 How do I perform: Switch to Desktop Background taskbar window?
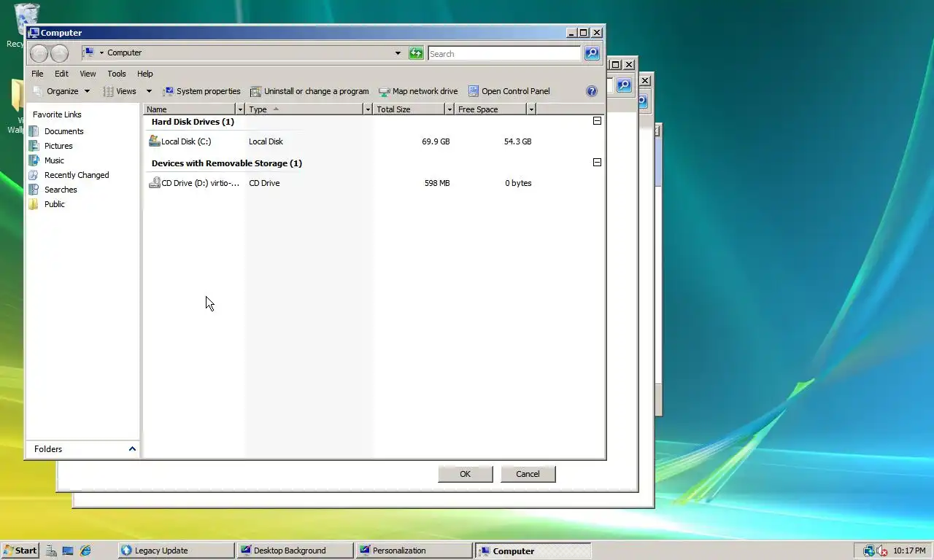click(295, 551)
